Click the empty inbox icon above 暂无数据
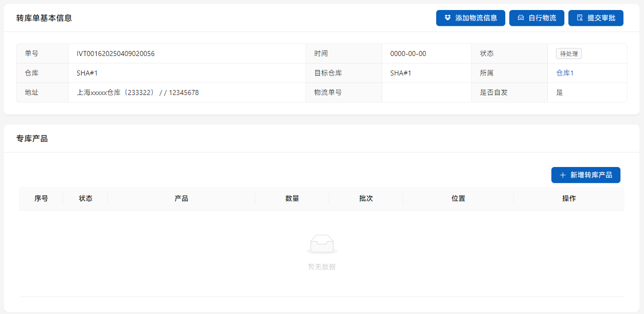Image resolution: width=644 pixels, height=314 pixels. [x=321, y=244]
